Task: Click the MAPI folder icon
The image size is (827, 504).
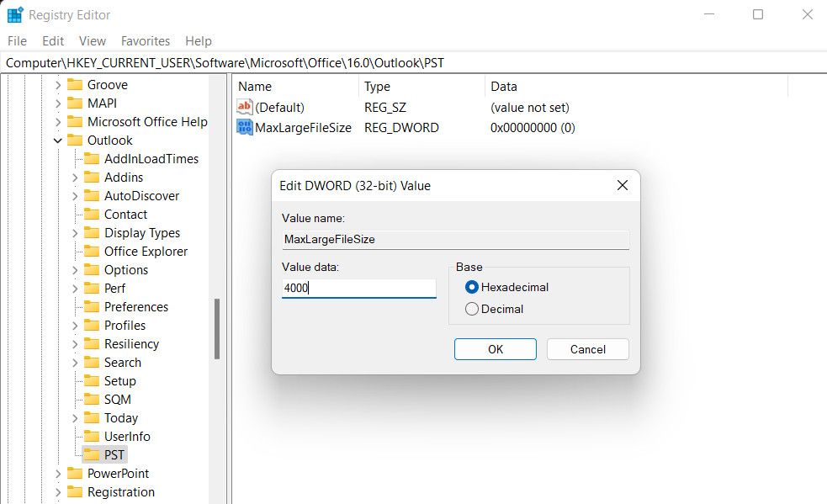Action: click(x=75, y=103)
